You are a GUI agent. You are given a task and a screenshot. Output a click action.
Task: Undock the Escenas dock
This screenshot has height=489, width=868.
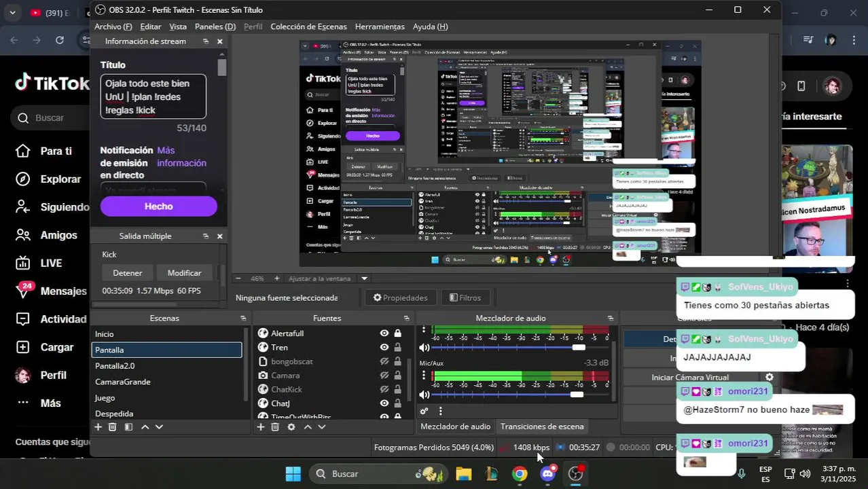pos(243,319)
